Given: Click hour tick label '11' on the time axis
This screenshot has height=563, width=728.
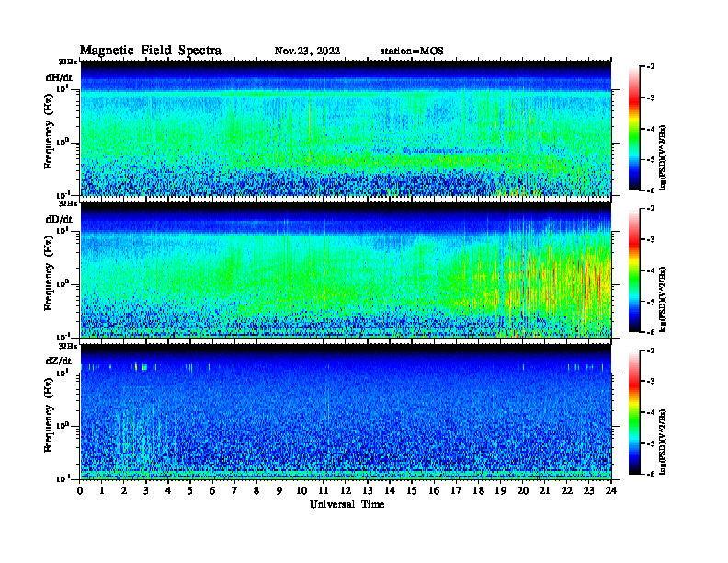Looking at the screenshot, I should 324,491.
